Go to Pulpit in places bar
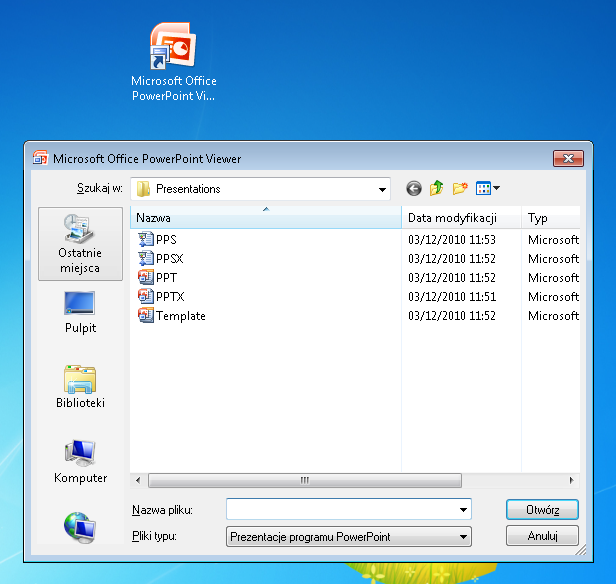The height and width of the screenshot is (584, 616). pyautogui.click(x=80, y=313)
